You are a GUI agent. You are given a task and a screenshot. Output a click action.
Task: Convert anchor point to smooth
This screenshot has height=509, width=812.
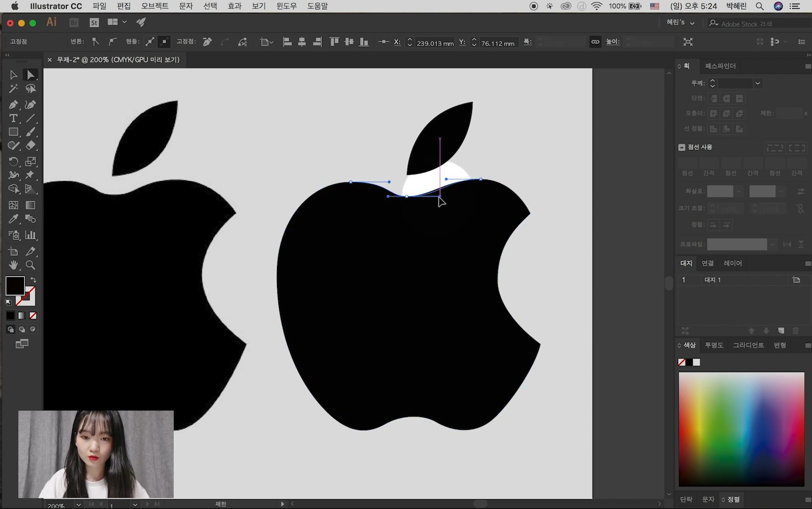pos(112,41)
